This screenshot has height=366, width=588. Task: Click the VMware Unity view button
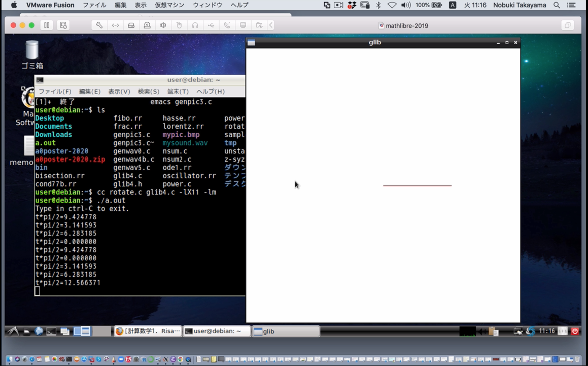coord(567,25)
